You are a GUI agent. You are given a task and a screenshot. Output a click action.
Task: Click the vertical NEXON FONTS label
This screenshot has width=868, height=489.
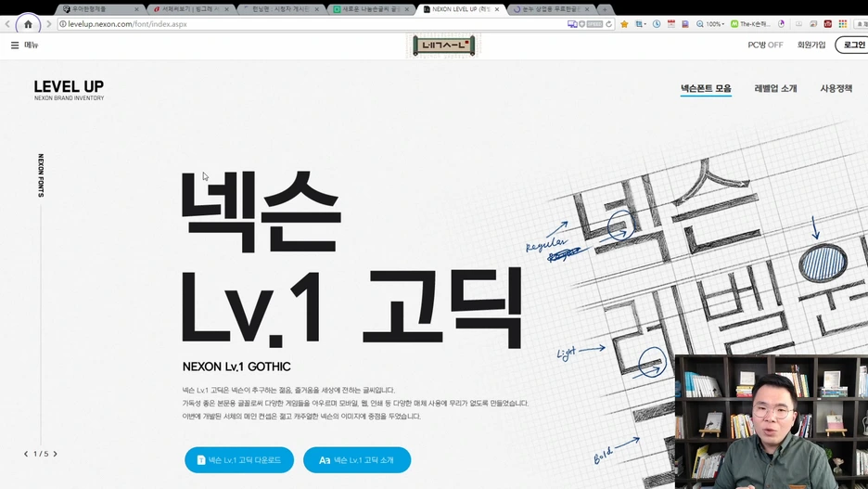coord(41,175)
